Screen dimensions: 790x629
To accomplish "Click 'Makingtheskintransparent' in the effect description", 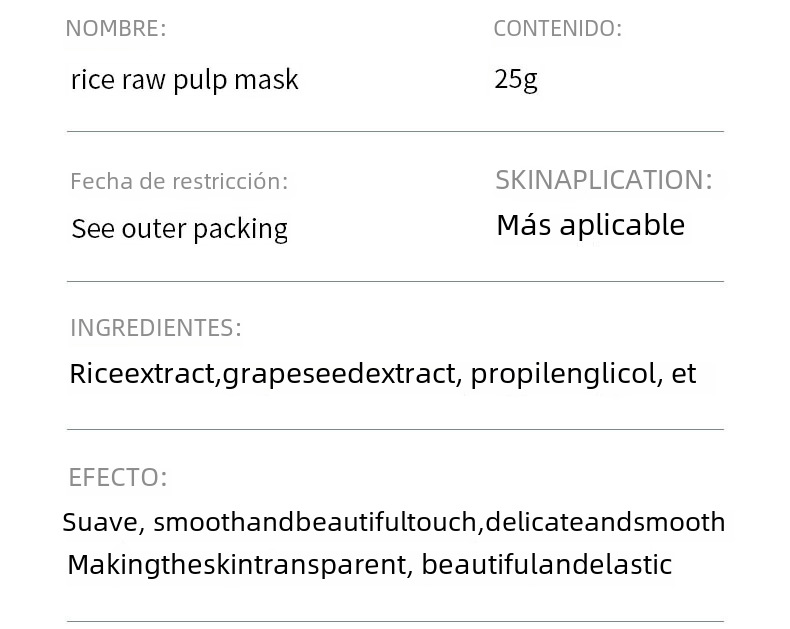I will 238,565.
